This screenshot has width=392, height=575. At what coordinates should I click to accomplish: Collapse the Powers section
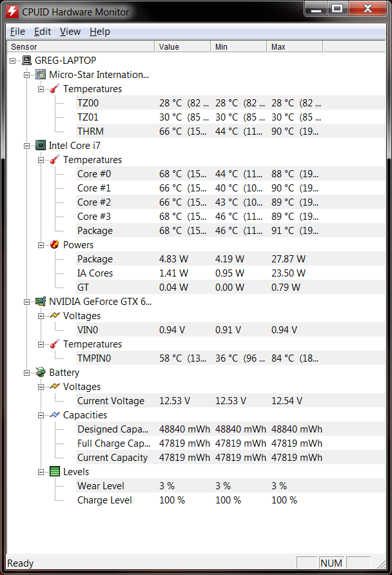[41, 245]
